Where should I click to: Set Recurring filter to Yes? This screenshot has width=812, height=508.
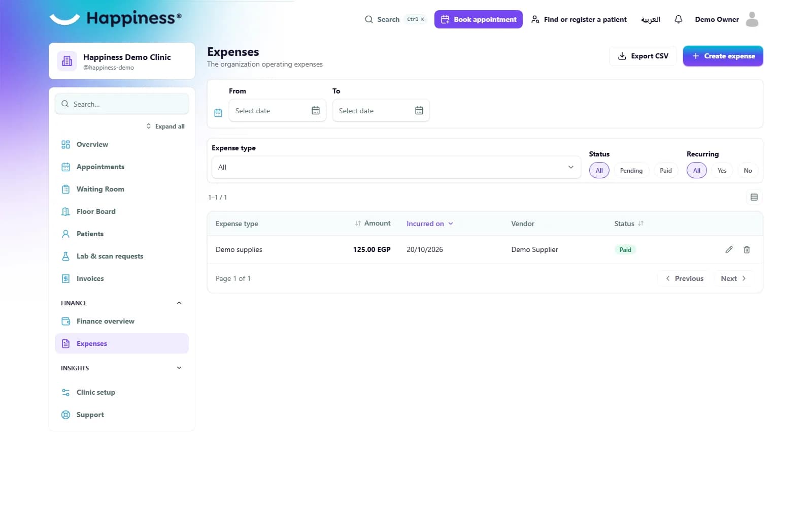click(x=722, y=170)
